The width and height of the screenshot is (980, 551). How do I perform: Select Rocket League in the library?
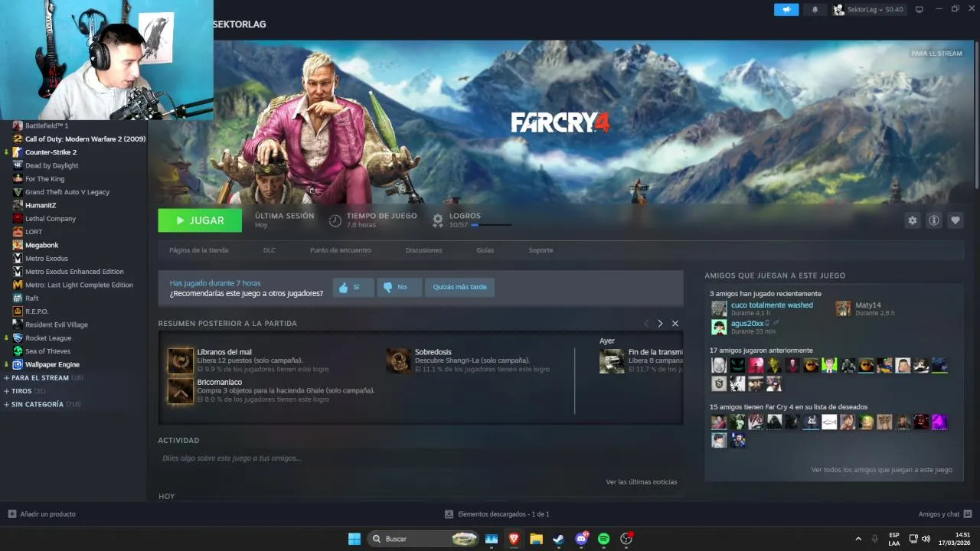tap(48, 337)
